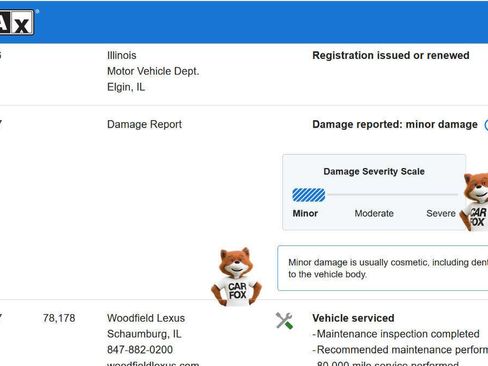
Task: Select the Minor label on severity scale
Action: [305, 213]
